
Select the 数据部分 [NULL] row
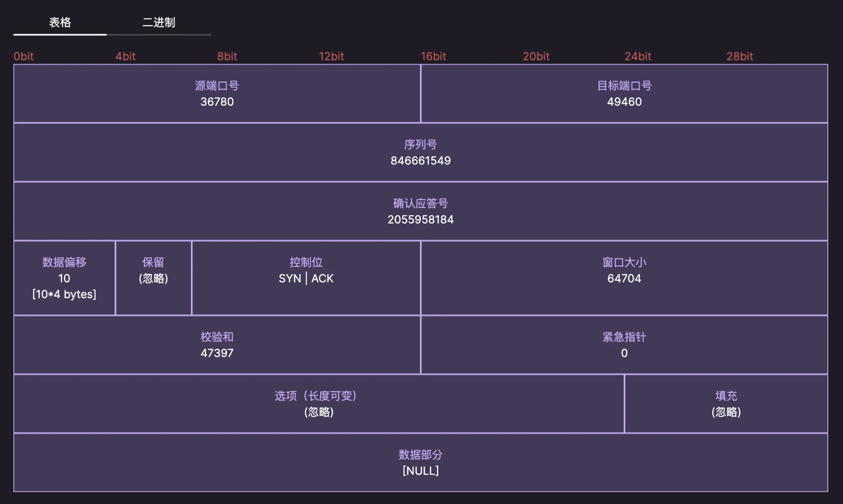[421, 462]
